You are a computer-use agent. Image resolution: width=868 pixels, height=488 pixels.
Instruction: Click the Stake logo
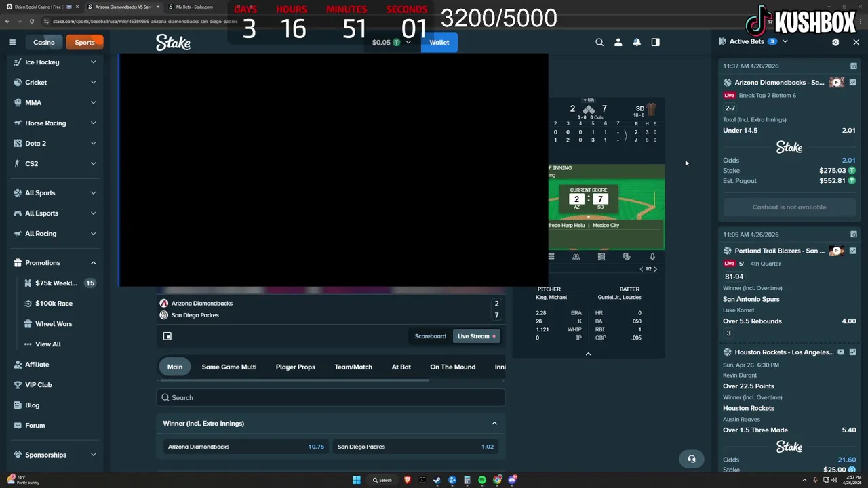click(x=173, y=42)
